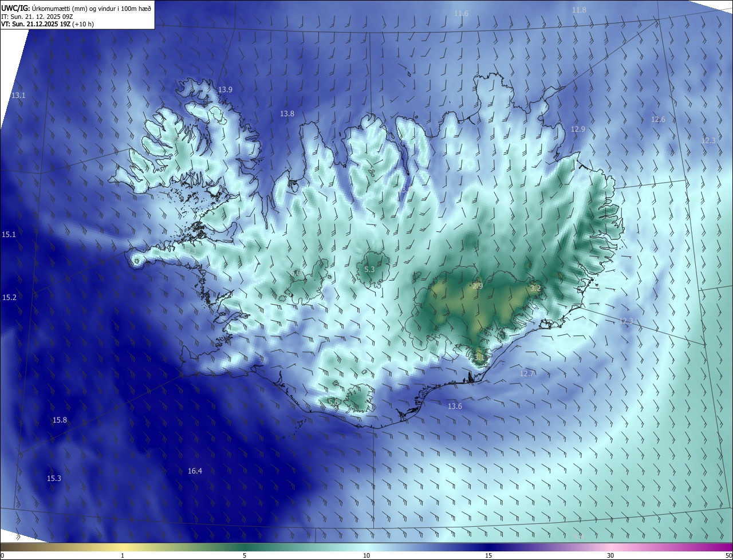733x560 pixels.
Task: Click the 15 tick on the color scale
Action: (x=488, y=555)
